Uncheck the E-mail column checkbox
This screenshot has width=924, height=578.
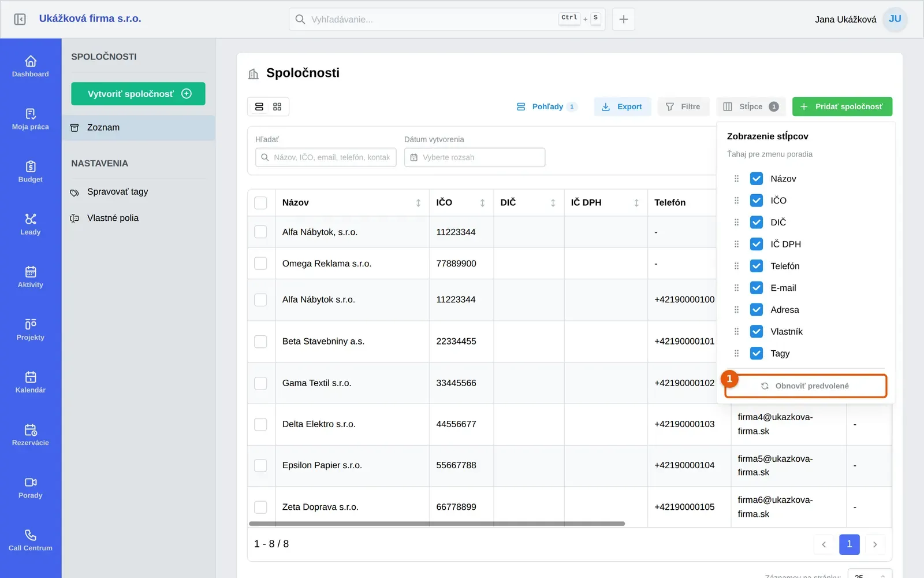(x=757, y=288)
